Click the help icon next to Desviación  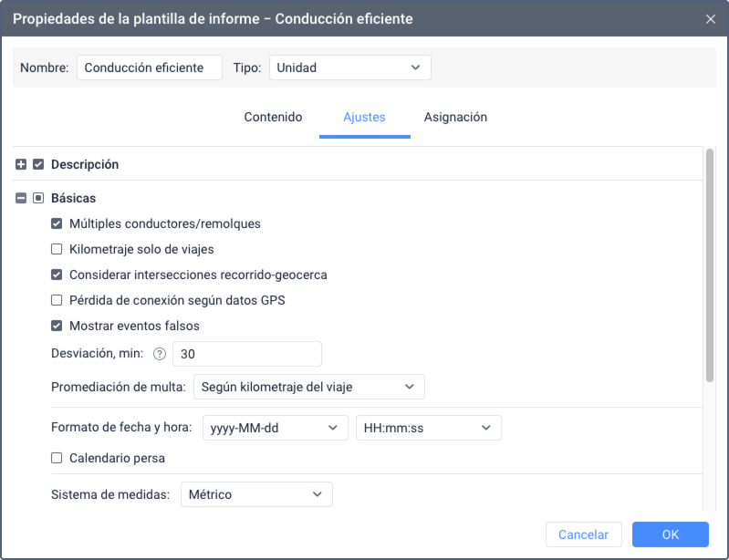pyautogui.click(x=160, y=354)
